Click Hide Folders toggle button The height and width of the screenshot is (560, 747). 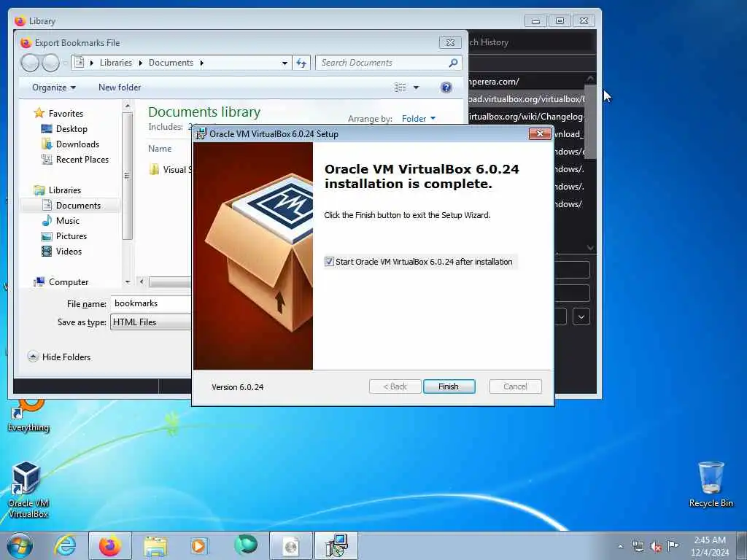point(59,357)
